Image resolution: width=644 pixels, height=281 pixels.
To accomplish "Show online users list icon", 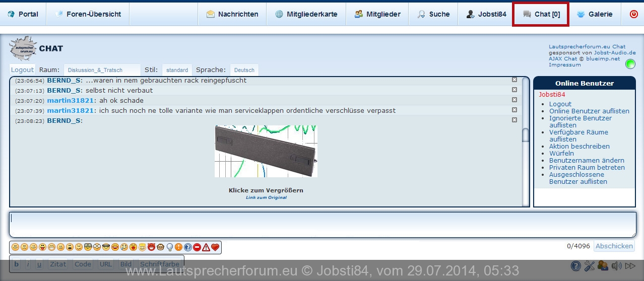I will (603, 266).
